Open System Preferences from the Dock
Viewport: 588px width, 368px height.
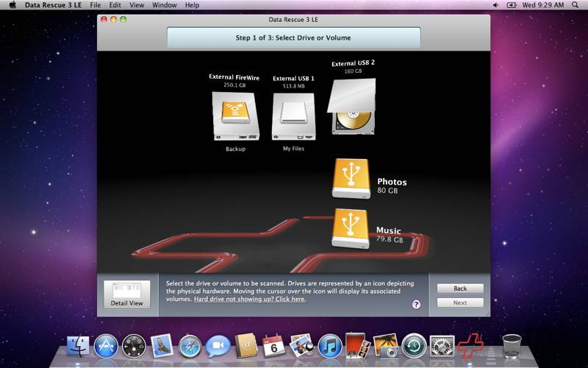tap(442, 346)
